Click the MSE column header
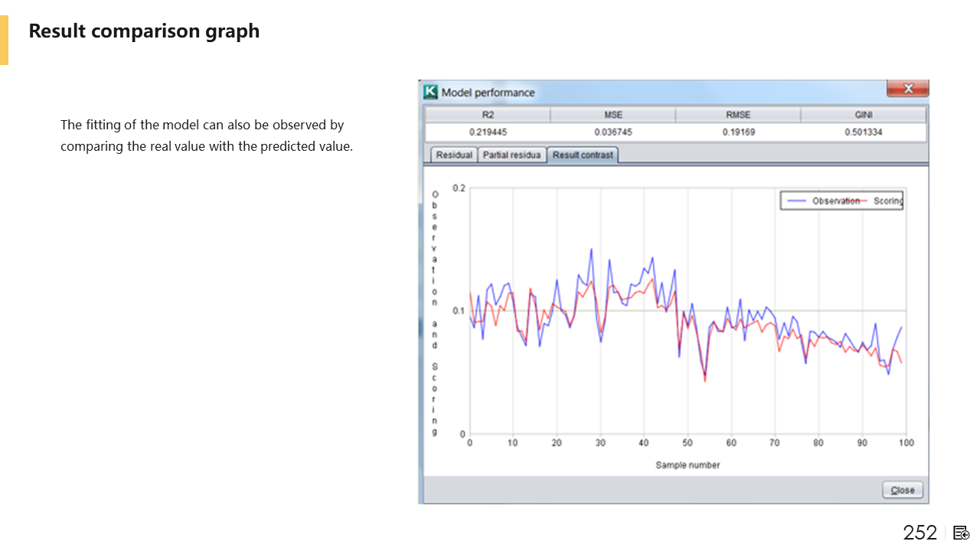Screen dimensions: 980x551 pos(613,115)
